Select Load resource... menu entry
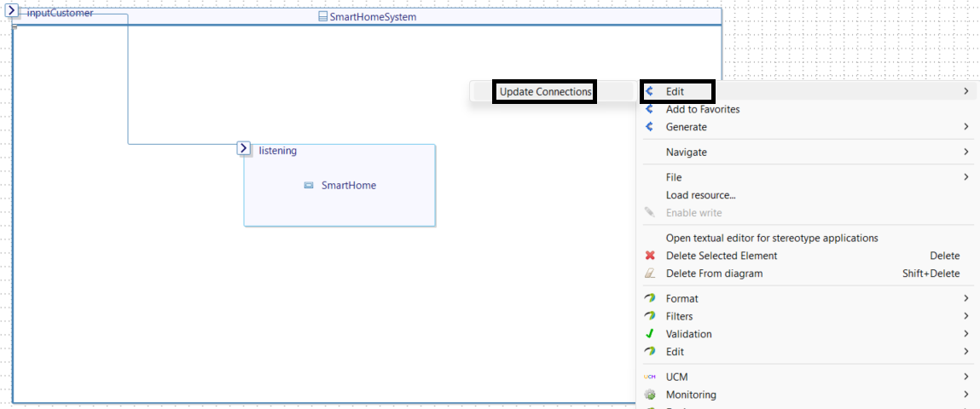980x409 pixels. point(808,195)
